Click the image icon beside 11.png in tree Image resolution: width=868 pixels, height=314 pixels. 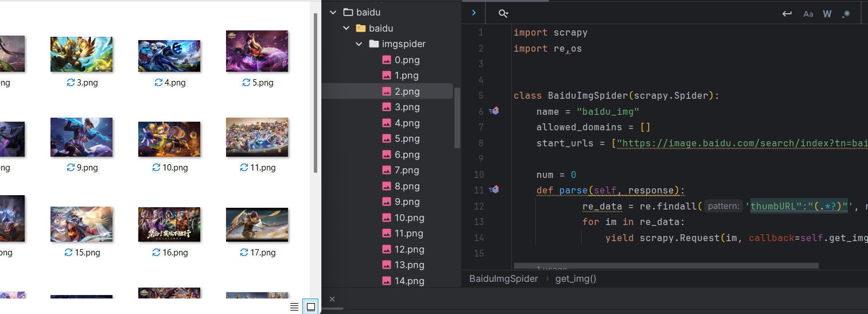[387, 233]
